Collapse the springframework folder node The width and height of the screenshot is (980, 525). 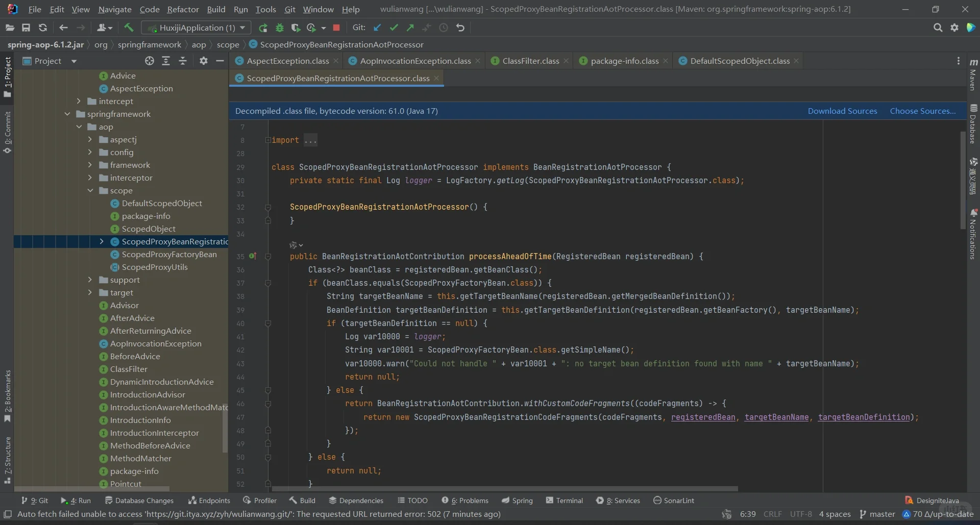67,114
